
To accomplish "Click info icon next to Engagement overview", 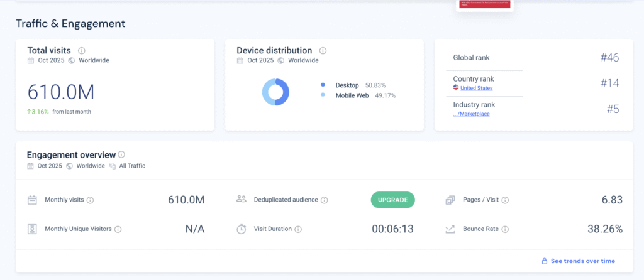I will (x=121, y=154).
